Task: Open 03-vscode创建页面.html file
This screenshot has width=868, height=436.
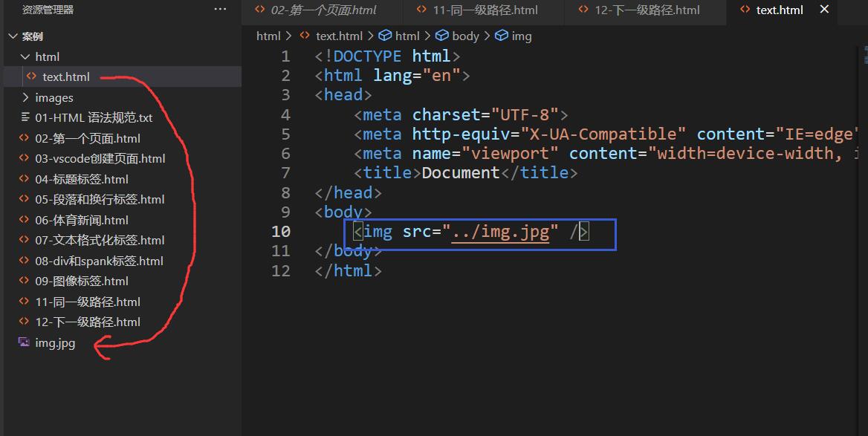Action: point(100,159)
